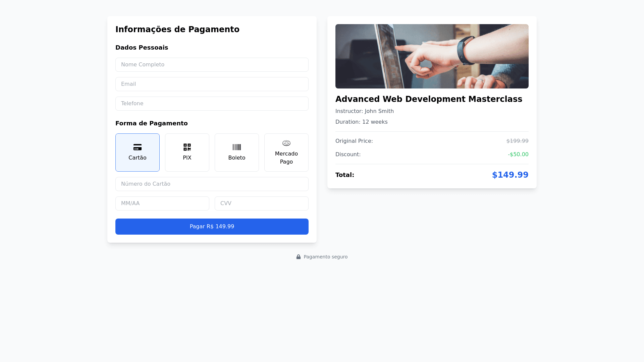The height and width of the screenshot is (362, 644).
Task: Click the course thumbnail image
Action: pyautogui.click(x=432, y=56)
